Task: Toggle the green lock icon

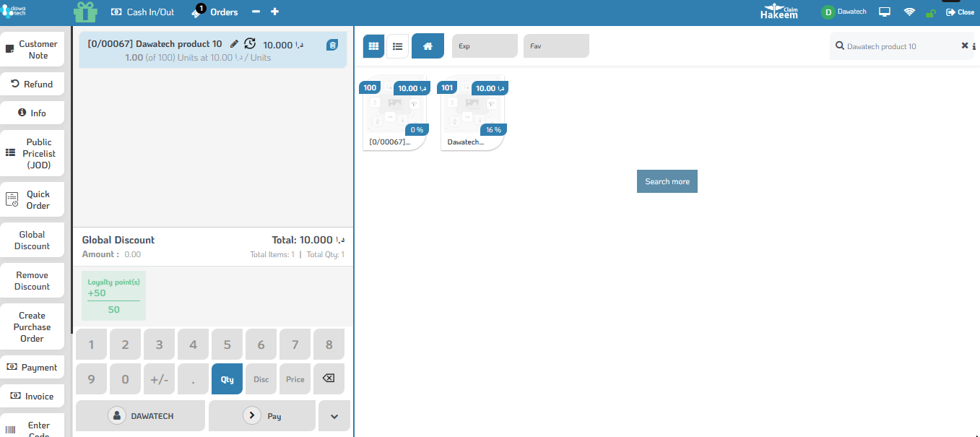Action: pos(931,13)
